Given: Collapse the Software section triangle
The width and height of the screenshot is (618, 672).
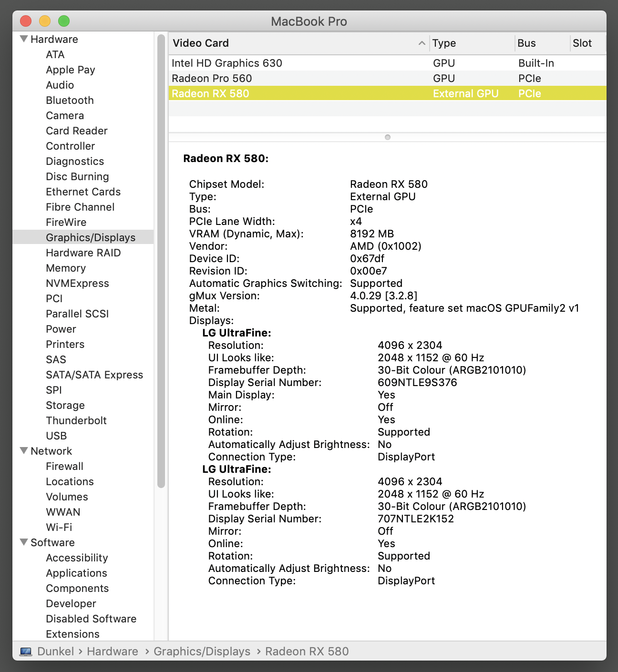Looking at the screenshot, I should 24,542.
